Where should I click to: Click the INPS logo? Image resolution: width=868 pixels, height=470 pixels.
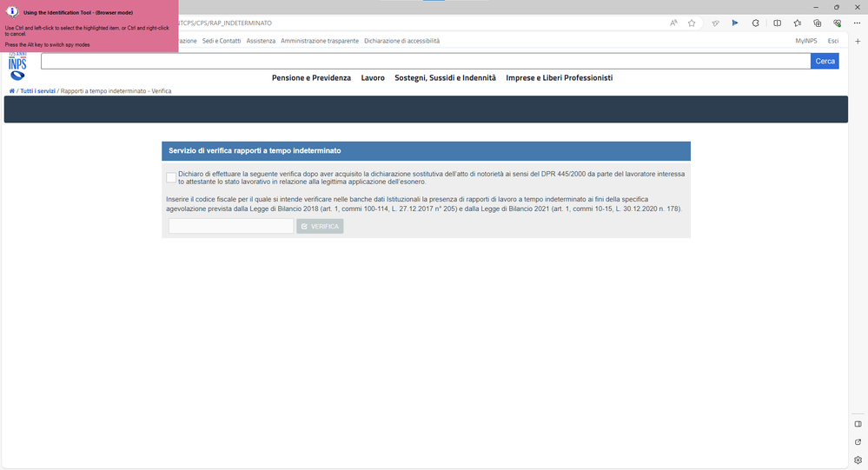(x=17, y=66)
